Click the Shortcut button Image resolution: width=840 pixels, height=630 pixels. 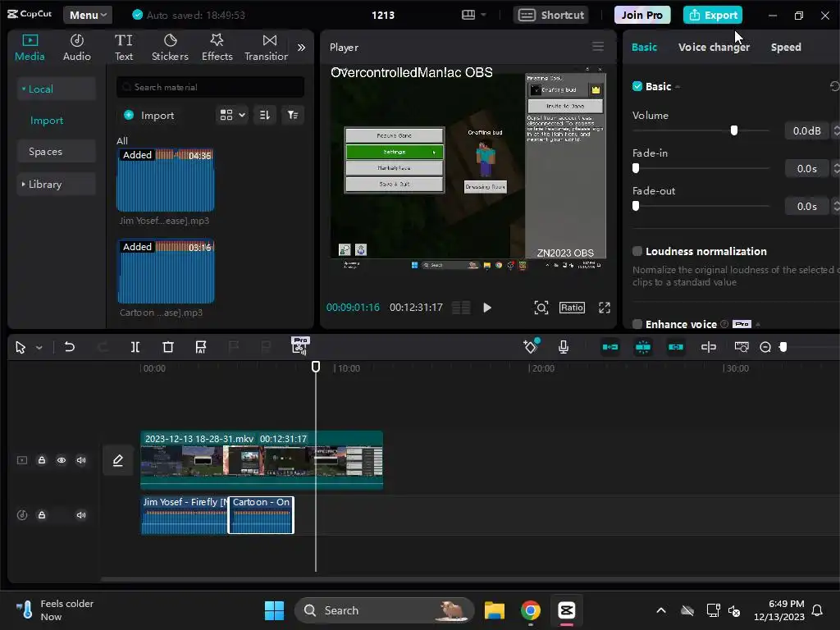[551, 15]
